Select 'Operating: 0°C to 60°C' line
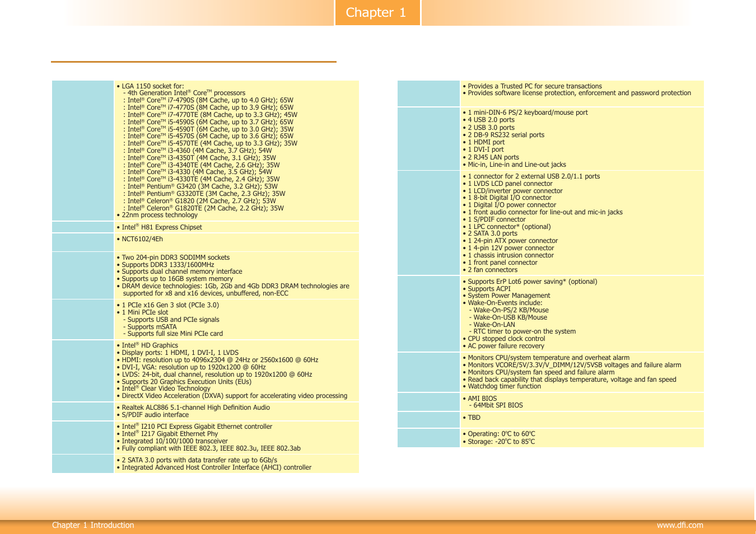The image size is (756, 534). [x=499, y=434]
